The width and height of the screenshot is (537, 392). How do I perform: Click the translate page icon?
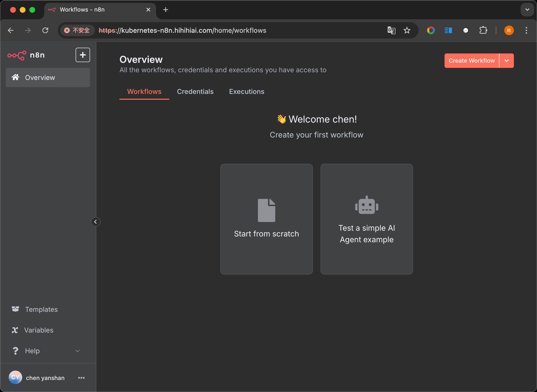(392, 30)
